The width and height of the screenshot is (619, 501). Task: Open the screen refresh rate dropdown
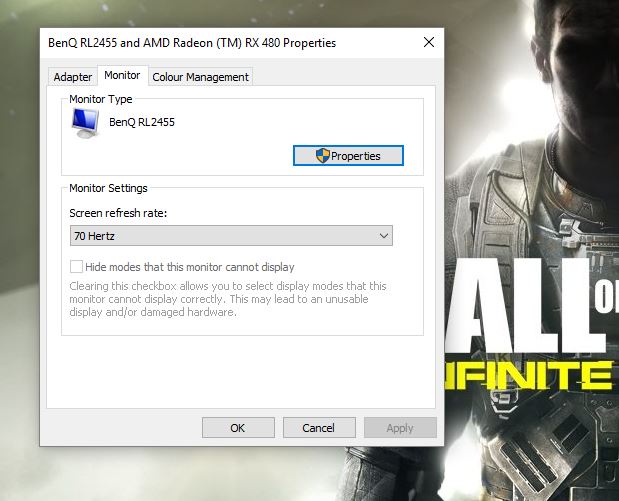pyautogui.click(x=231, y=236)
